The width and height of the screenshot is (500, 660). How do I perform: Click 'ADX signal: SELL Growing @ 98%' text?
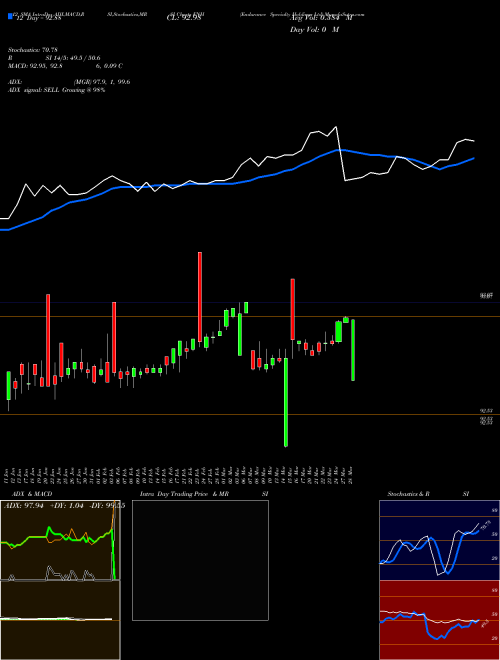tap(56, 90)
